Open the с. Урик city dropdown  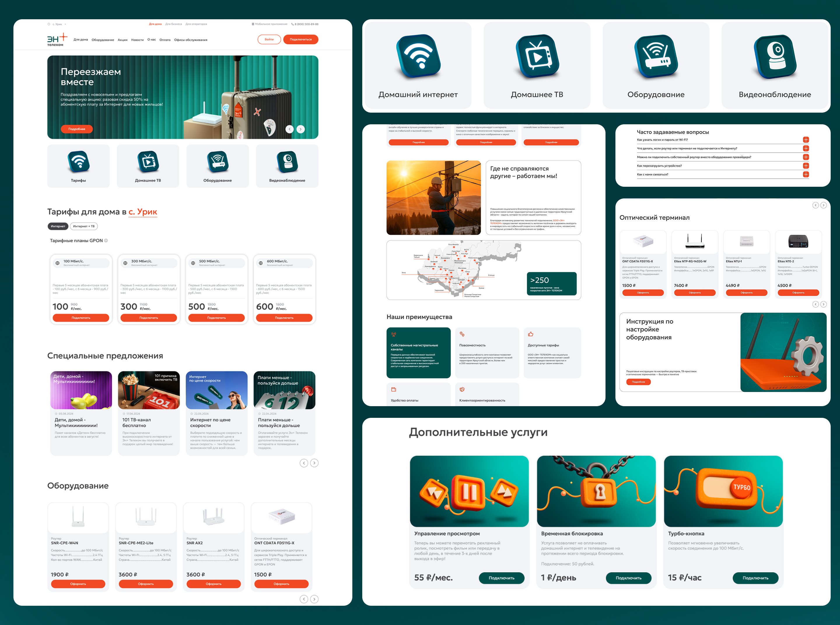click(57, 24)
